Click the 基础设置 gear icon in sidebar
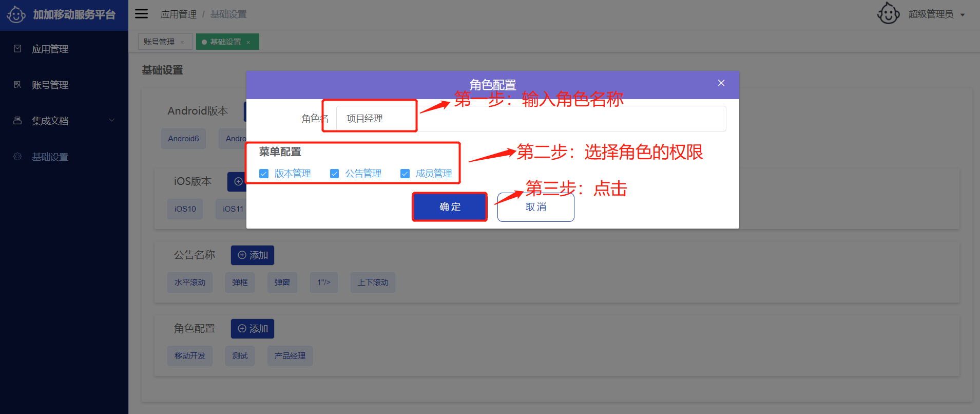Screen dimensions: 980x414 pyautogui.click(x=17, y=157)
